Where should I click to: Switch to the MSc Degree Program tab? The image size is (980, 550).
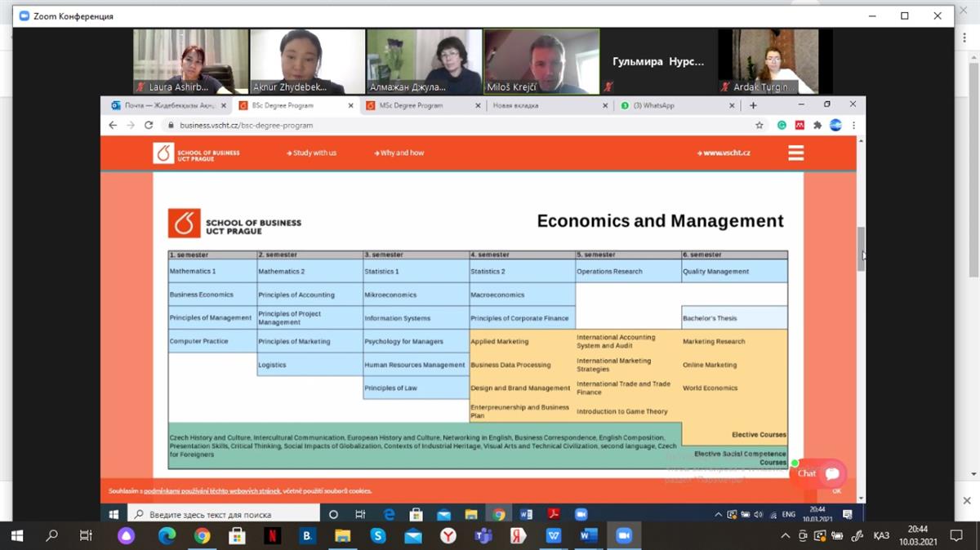coord(416,105)
